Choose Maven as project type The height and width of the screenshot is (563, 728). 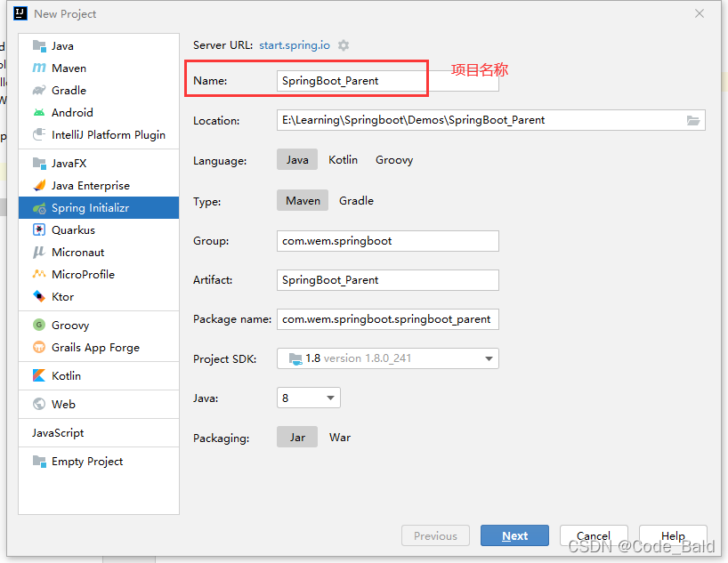[303, 200]
